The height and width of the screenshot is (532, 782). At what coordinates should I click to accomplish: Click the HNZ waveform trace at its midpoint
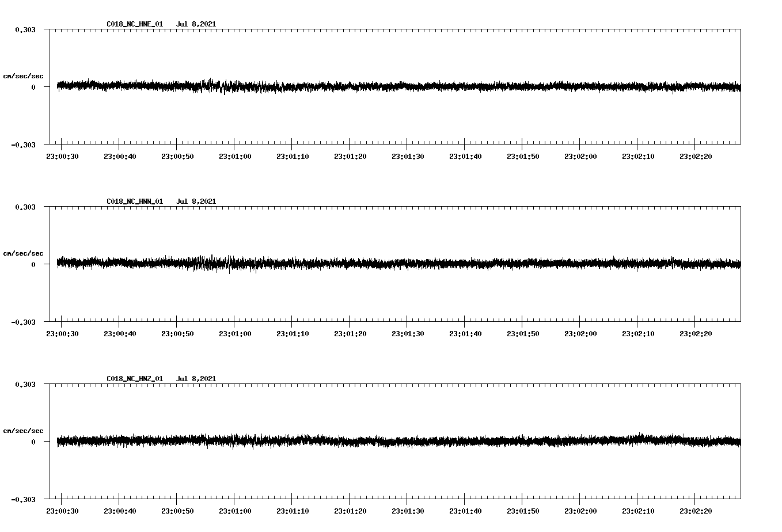click(397, 441)
